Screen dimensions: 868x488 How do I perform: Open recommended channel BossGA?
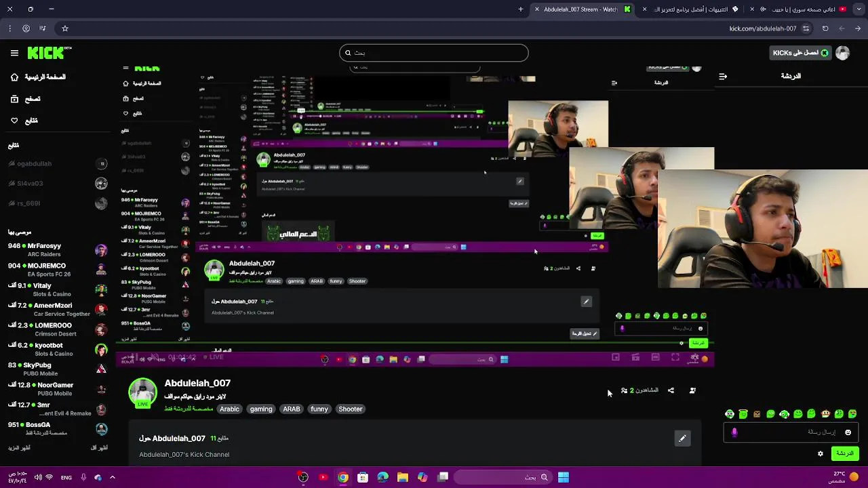click(x=58, y=428)
